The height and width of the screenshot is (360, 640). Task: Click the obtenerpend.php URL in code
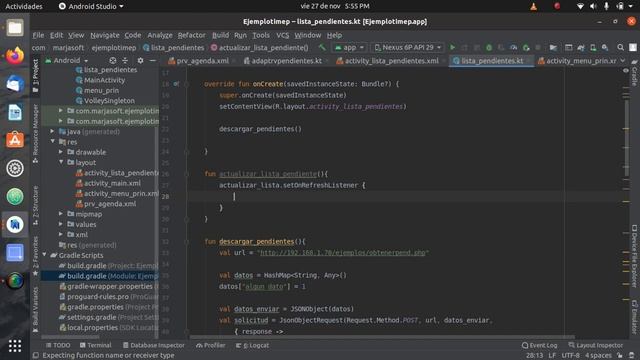342,253
